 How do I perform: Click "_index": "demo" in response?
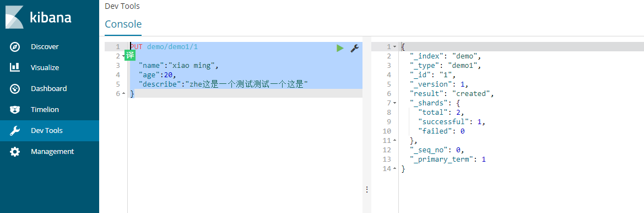[445, 56]
